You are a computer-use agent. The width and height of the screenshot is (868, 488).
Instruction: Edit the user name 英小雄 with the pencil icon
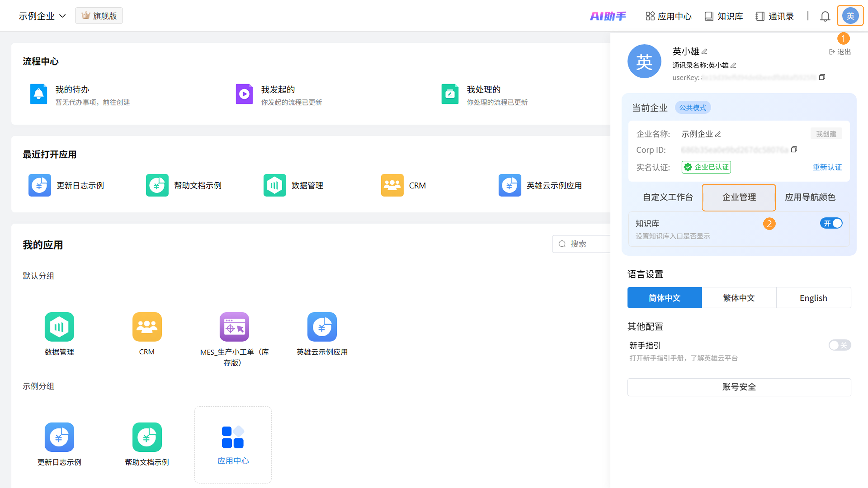tap(704, 52)
